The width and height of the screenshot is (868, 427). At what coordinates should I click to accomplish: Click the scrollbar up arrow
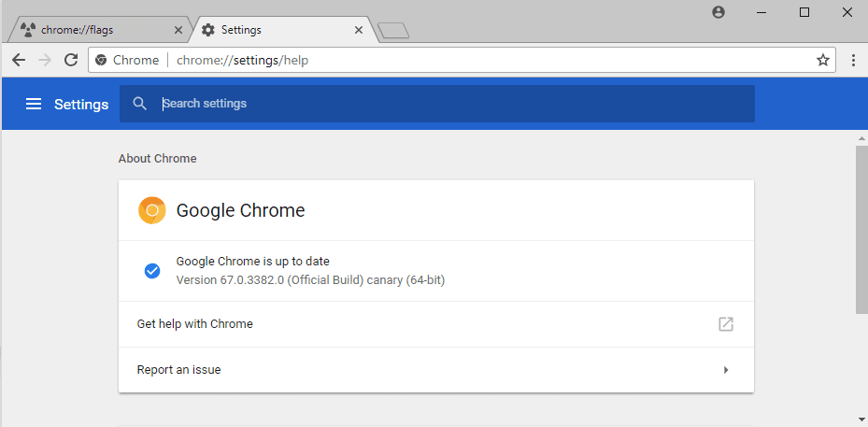tap(861, 137)
